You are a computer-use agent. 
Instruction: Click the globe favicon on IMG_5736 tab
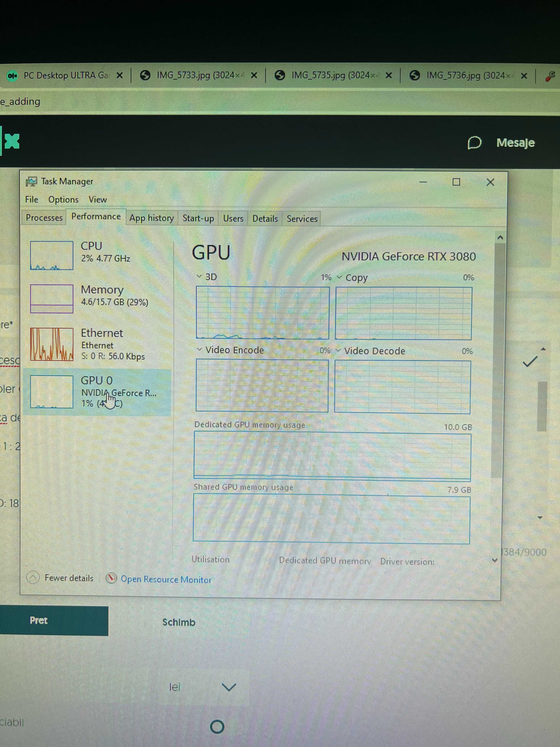point(414,75)
